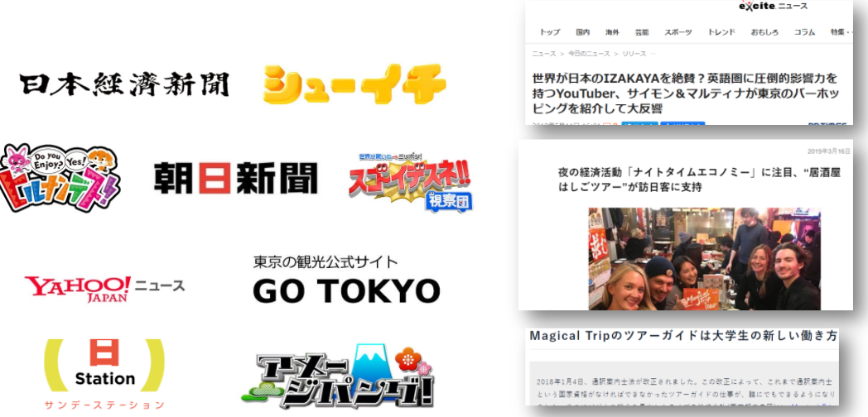Open the トップ tab in excite news

tap(550, 32)
